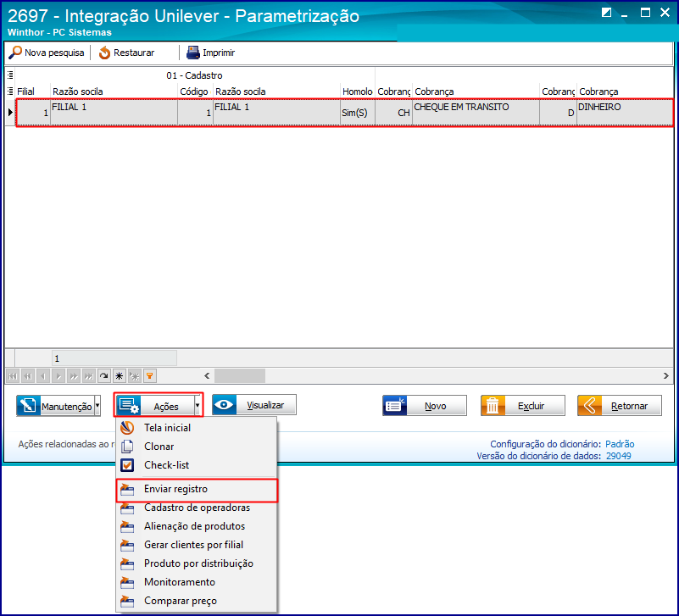Sort by the Filial column header
The width and height of the screenshot is (679, 616).
(32, 92)
